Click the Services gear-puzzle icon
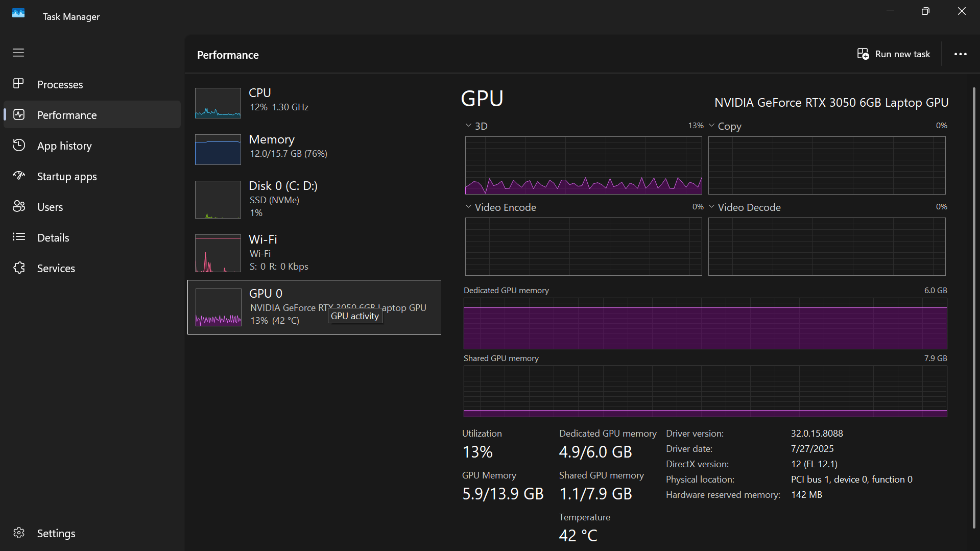 pos(19,268)
